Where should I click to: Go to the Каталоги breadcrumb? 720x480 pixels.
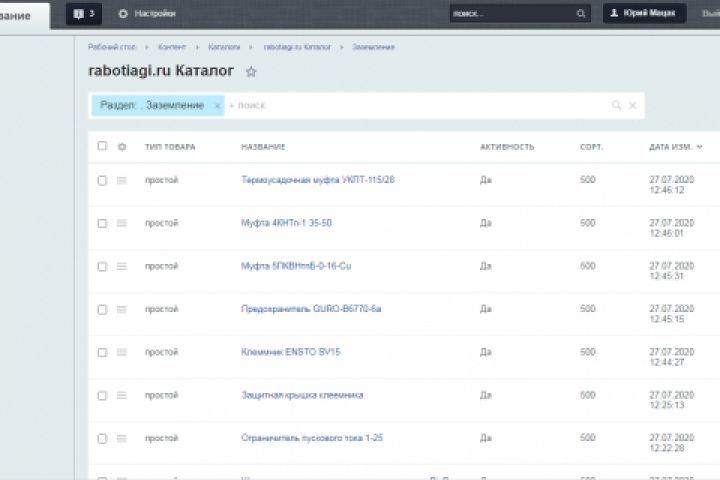pyautogui.click(x=224, y=47)
